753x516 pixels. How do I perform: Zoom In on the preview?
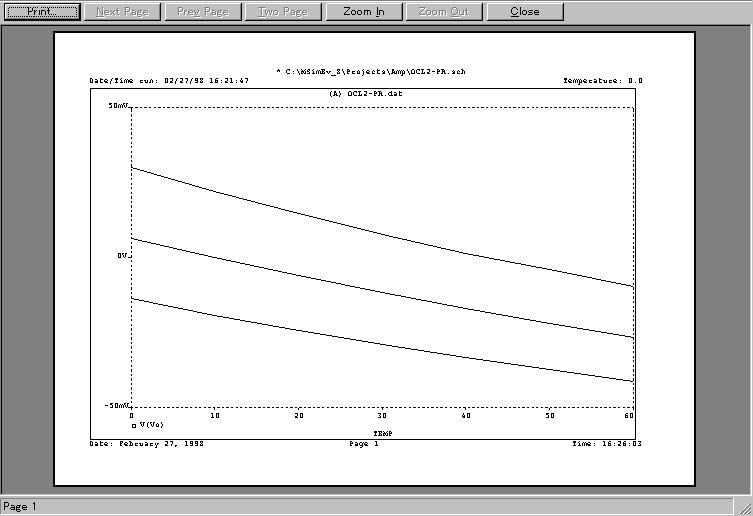(363, 12)
